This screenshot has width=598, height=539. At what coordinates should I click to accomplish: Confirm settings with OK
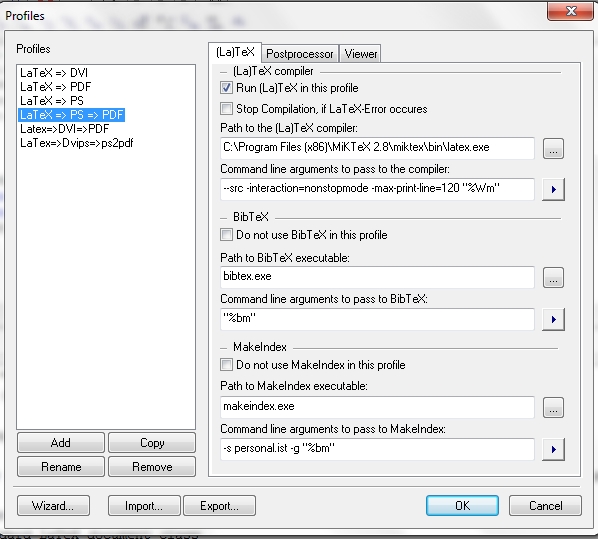[x=462, y=505]
